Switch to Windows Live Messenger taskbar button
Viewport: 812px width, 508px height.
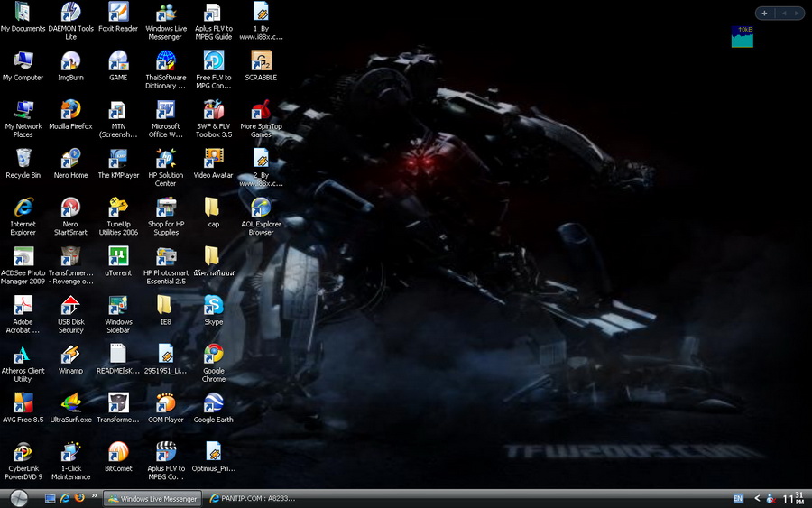click(152, 499)
